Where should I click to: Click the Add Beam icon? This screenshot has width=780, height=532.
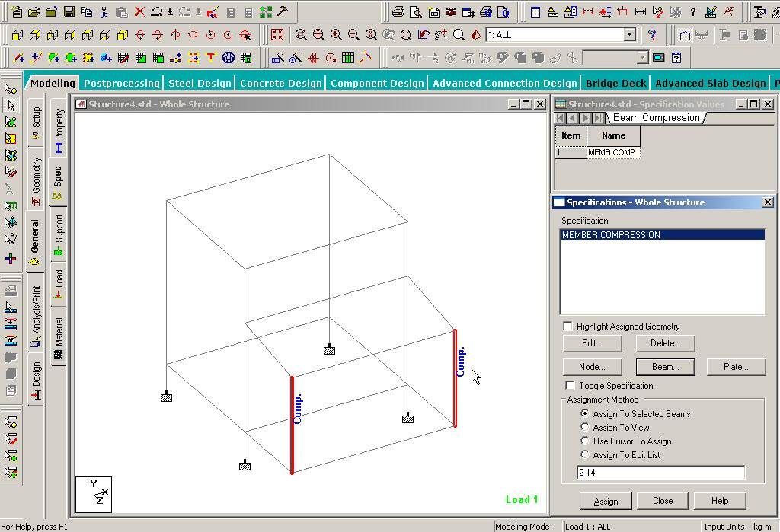[x=18, y=58]
